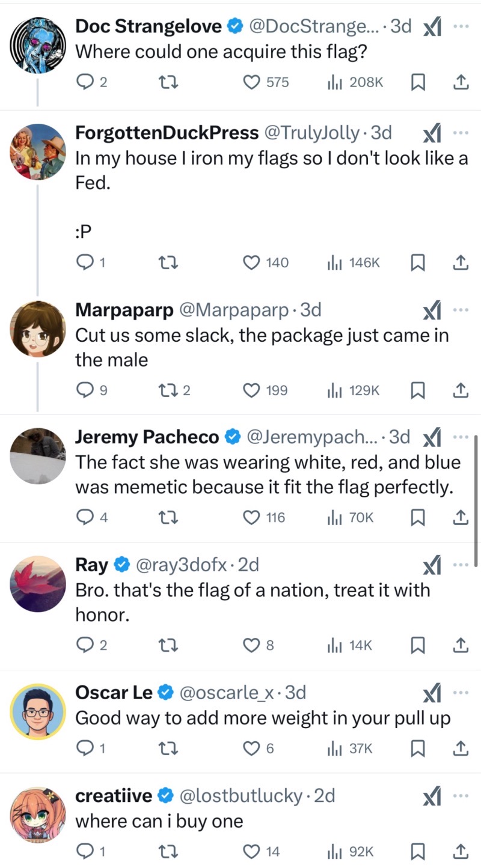The height and width of the screenshot is (868, 481).
Task: Open Oscar Le's profile avatar
Action: click(x=38, y=711)
